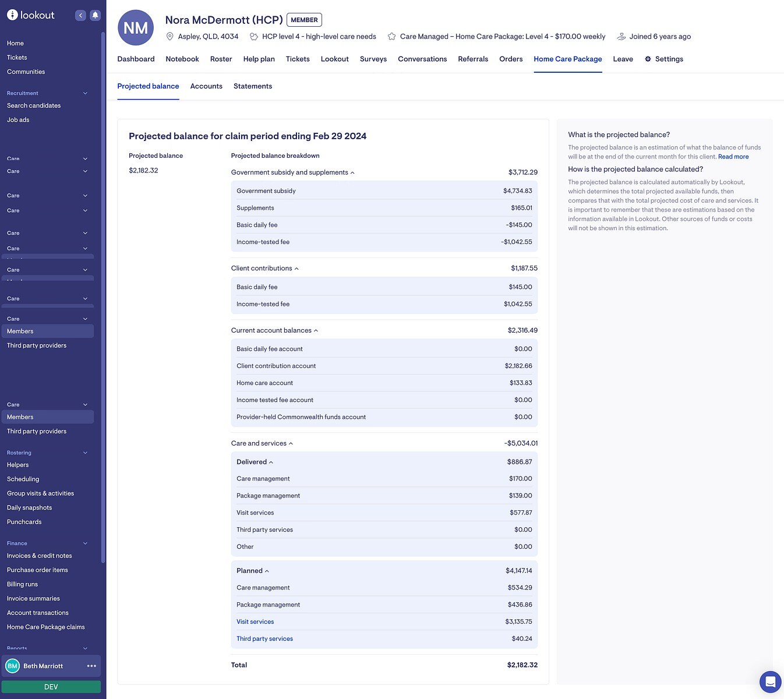This screenshot has height=699, width=784.
Task: Open the chat support widget
Action: click(770, 682)
